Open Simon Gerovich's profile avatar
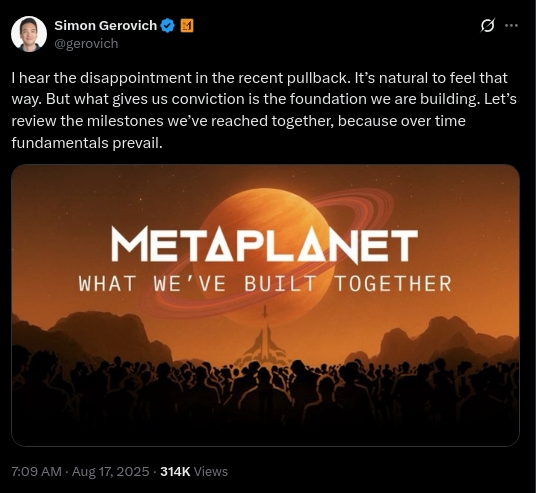 (x=29, y=34)
